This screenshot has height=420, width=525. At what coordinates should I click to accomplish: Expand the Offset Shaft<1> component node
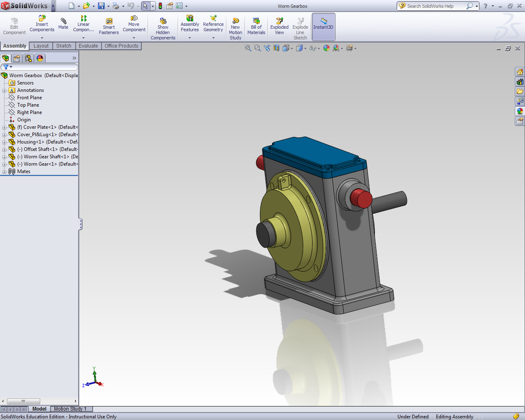coord(5,150)
